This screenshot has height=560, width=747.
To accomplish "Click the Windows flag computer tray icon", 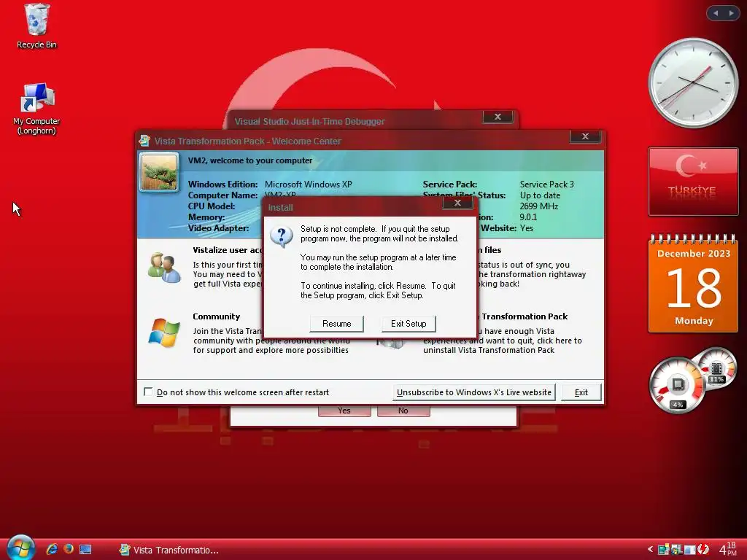I will click(x=676, y=550).
